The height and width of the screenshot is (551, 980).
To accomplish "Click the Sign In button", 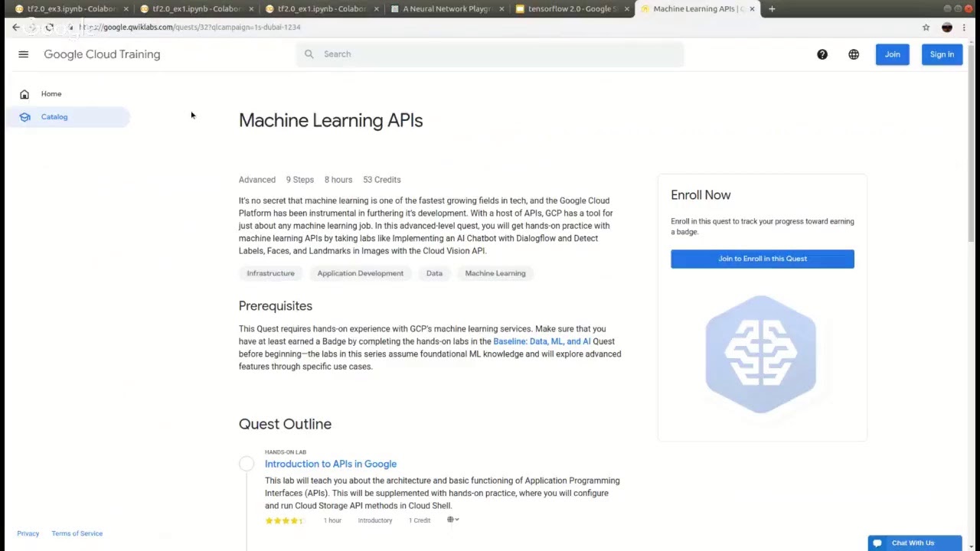I will tap(942, 54).
